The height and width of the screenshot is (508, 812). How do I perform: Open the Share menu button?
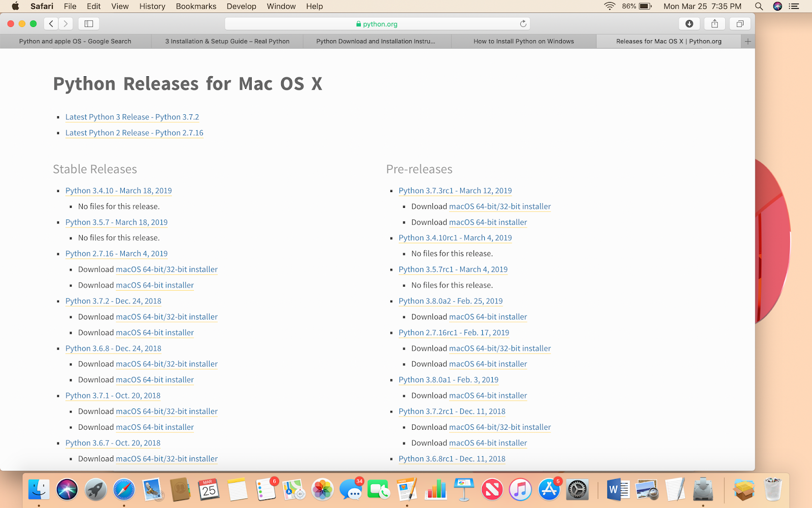pyautogui.click(x=715, y=23)
